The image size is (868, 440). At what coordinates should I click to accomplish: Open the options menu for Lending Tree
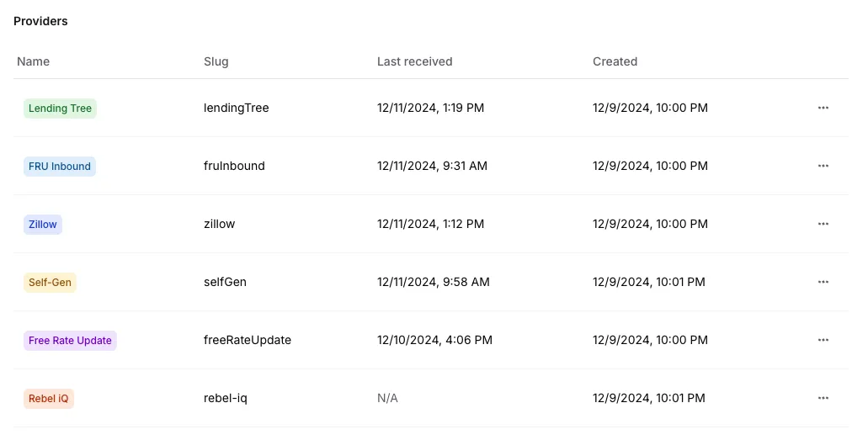click(x=823, y=108)
